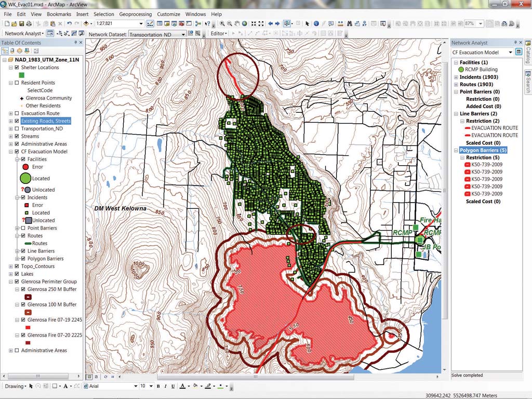Screen dimensions: 532x399
Task: Enable the Resident Points layer
Action: click(x=17, y=83)
